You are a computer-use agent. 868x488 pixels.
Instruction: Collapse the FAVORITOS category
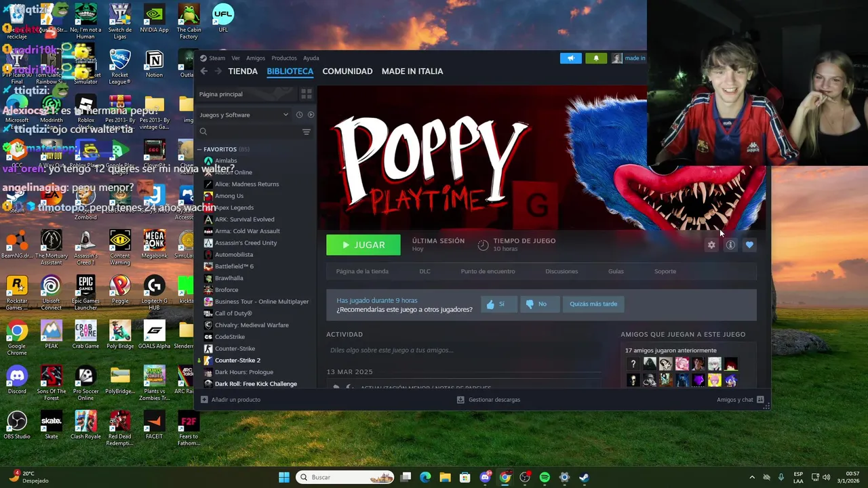pyautogui.click(x=199, y=149)
